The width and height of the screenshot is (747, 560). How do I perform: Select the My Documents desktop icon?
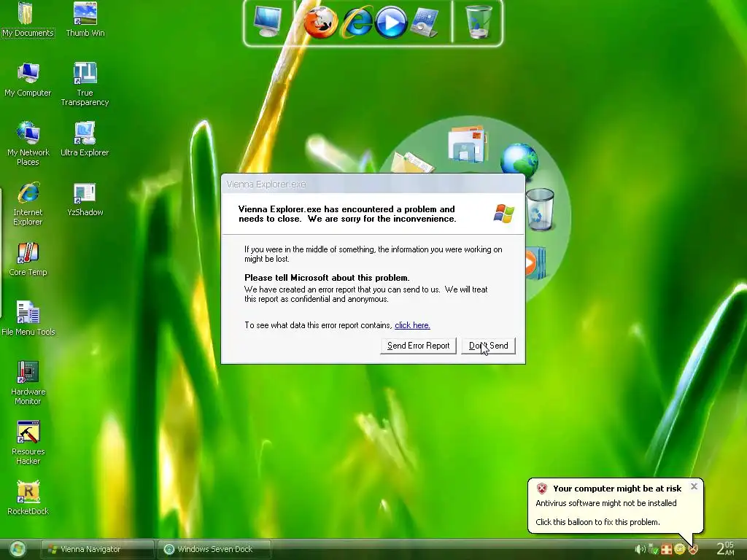[28, 20]
